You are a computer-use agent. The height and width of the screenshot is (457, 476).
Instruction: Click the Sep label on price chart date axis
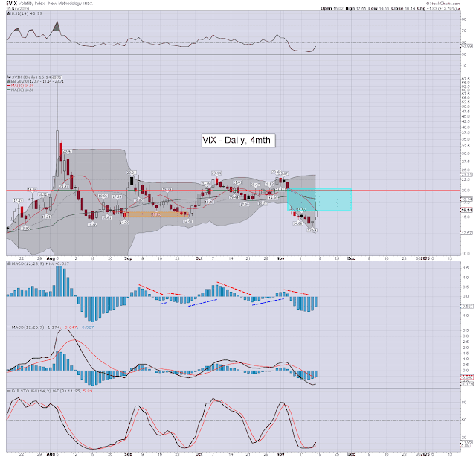pyautogui.click(x=129, y=258)
